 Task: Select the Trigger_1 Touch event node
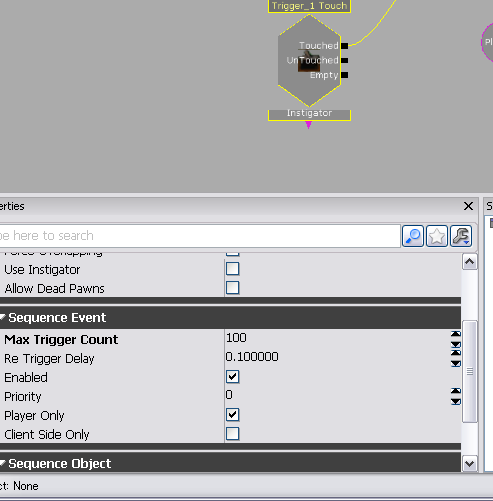[309, 61]
